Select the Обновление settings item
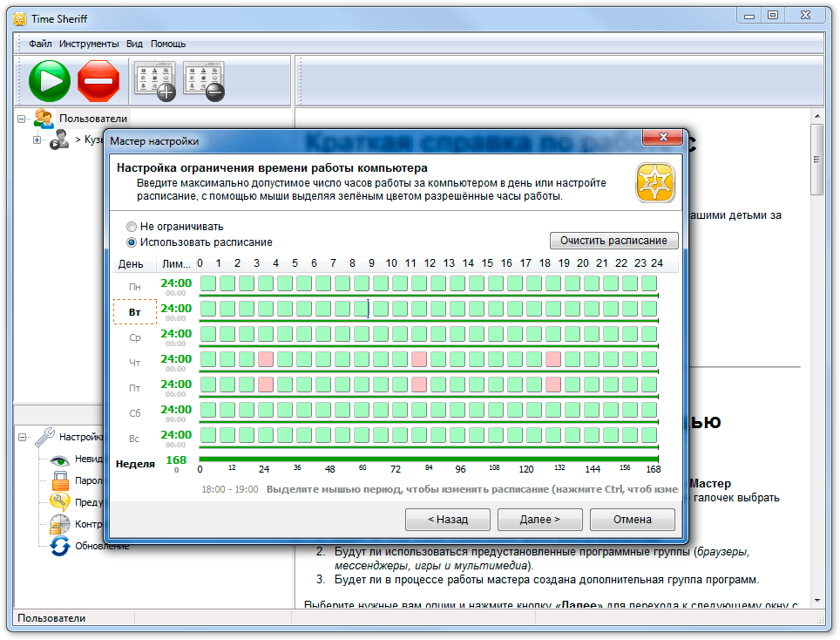The height and width of the screenshot is (640, 840). (102, 546)
